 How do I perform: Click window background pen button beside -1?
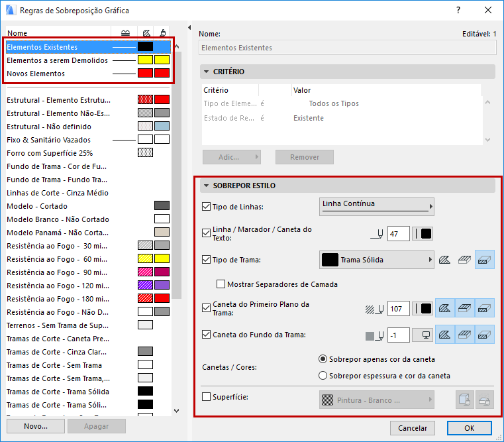[423, 335]
